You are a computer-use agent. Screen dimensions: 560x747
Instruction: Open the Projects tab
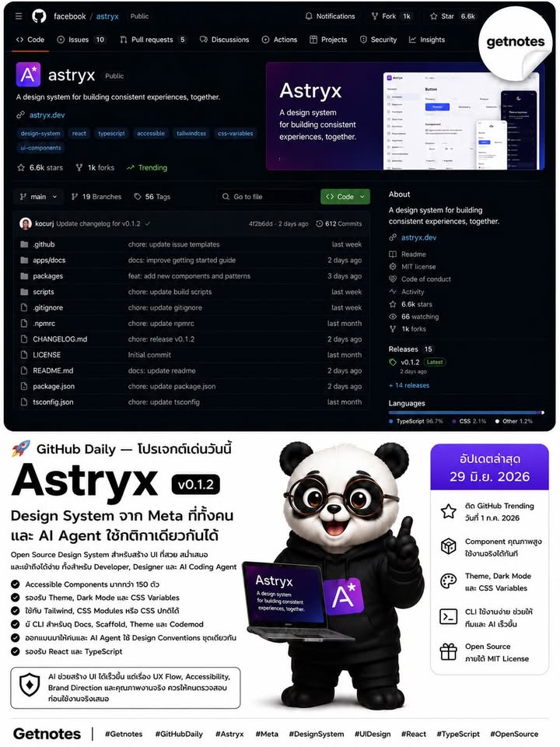pos(328,40)
